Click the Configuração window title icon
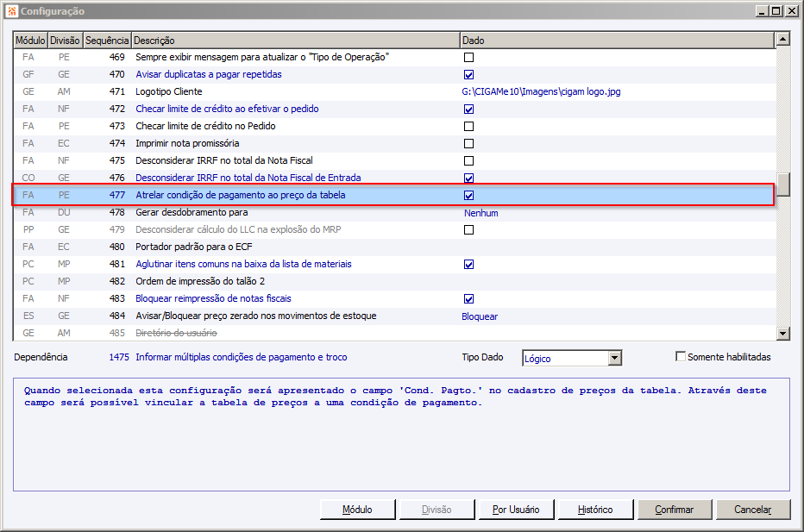Image resolution: width=804 pixels, height=532 pixels. click(x=12, y=10)
